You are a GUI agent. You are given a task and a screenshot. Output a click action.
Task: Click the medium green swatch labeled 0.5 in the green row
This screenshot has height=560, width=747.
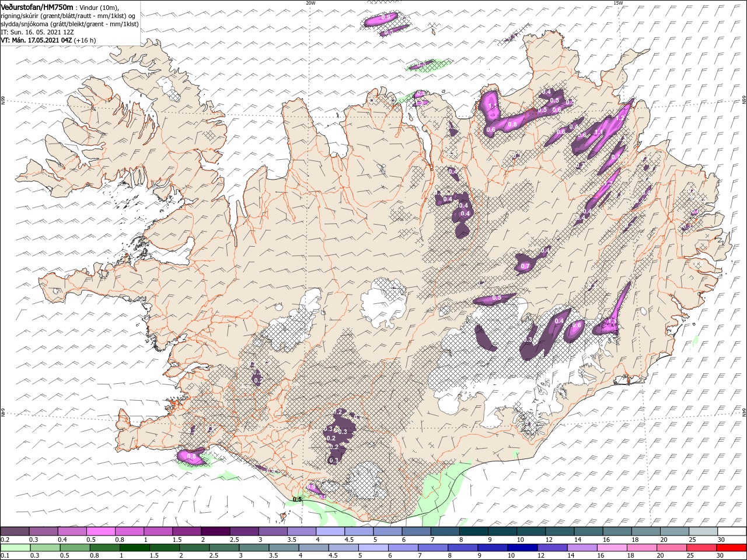[75, 548]
